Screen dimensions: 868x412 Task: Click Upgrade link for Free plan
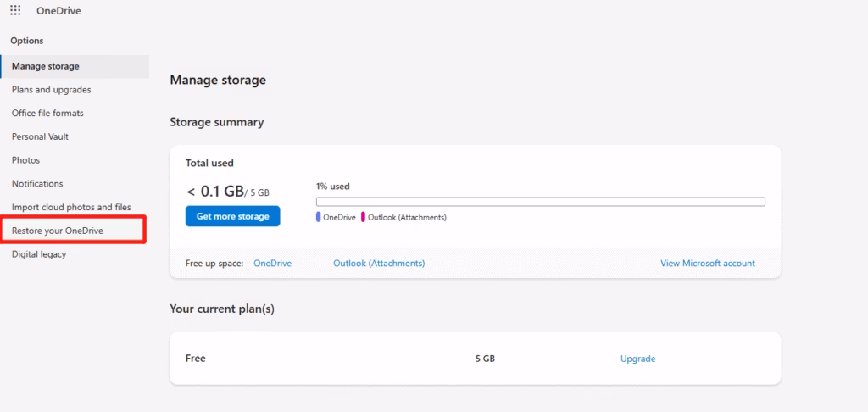point(637,359)
